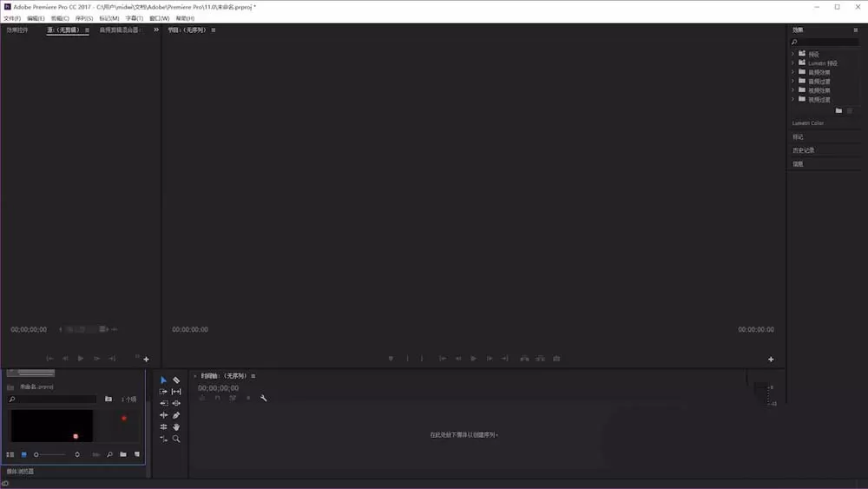Open the 窗口(W) menu
Screen dimensions: 868x489
(160, 18)
